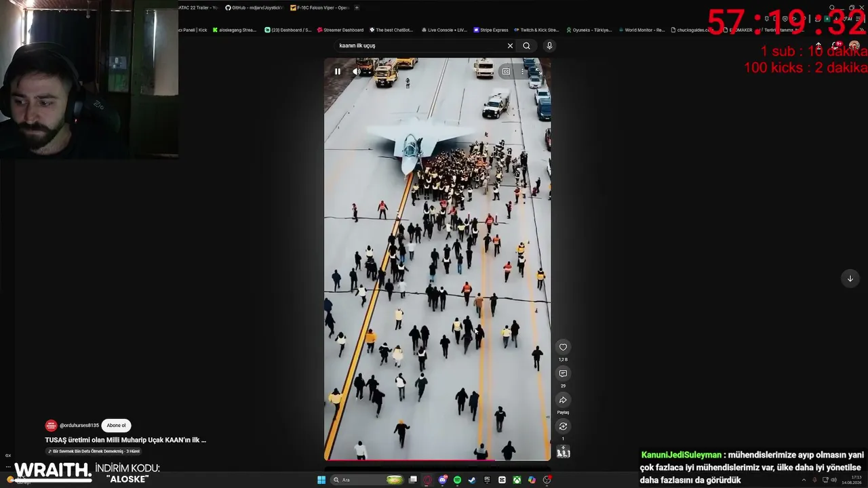
Task: Open the Windows Start menu
Action: point(321,480)
